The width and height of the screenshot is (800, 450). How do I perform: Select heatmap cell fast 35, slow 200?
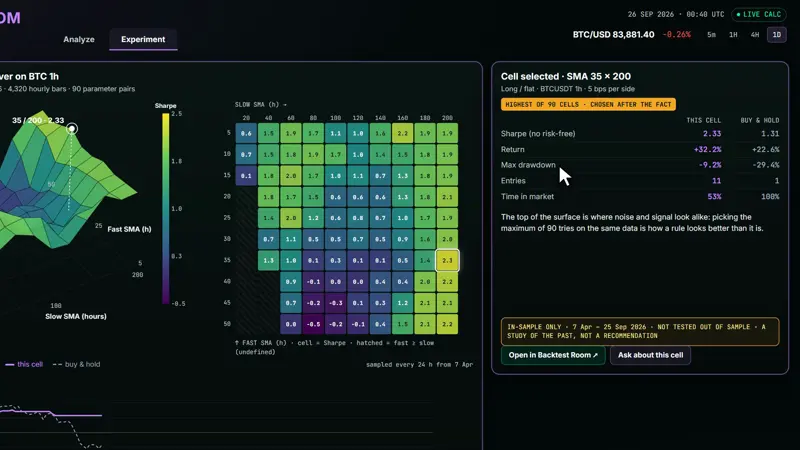tap(447, 260)
